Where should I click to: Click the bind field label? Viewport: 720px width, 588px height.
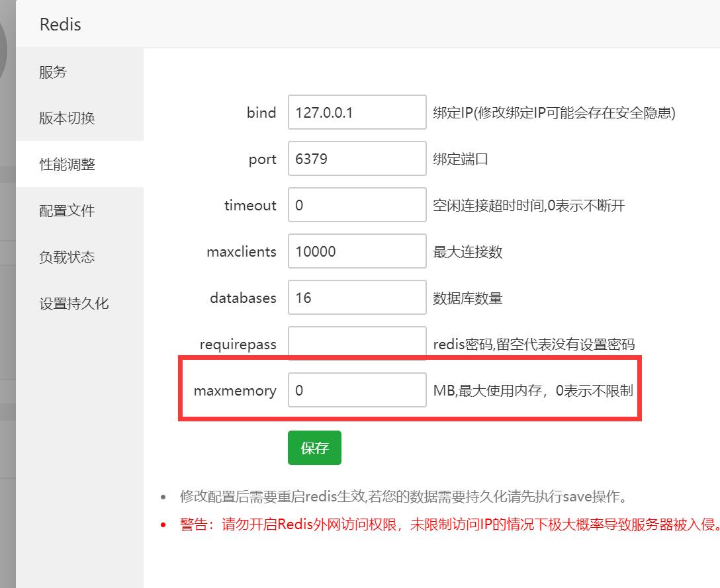point(261,112)
